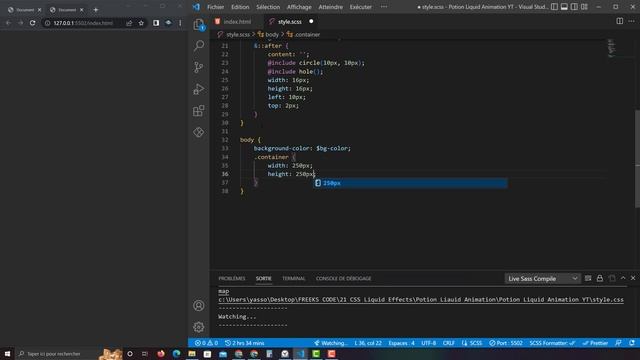Click the browser address bar
This screenshot has width=640, height=360.
(83, 23)
